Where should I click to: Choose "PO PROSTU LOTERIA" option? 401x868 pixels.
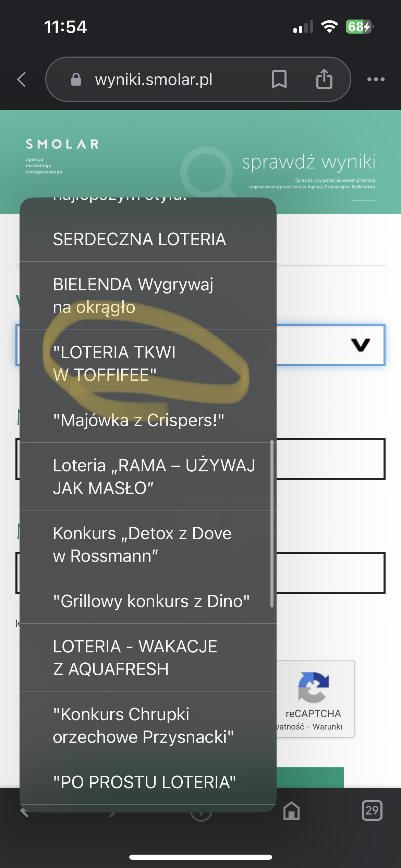144,782
